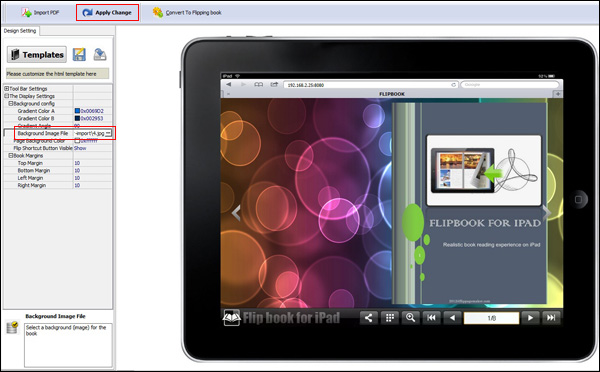The height and width of the screenshot is (372, 600).
Task: Pick Gradient Color A swatch
Action: click(x=77, y=111)
